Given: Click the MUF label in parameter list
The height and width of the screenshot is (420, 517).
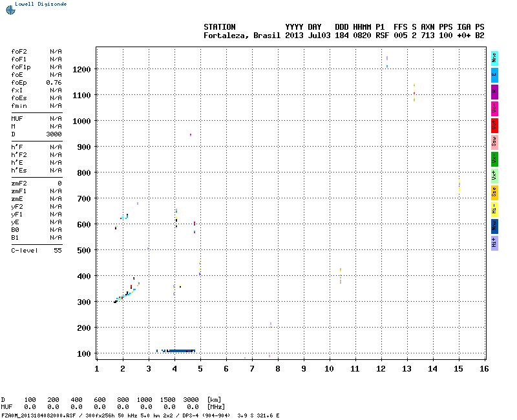Looking at the screenshot, I should (x=17, y=119).
